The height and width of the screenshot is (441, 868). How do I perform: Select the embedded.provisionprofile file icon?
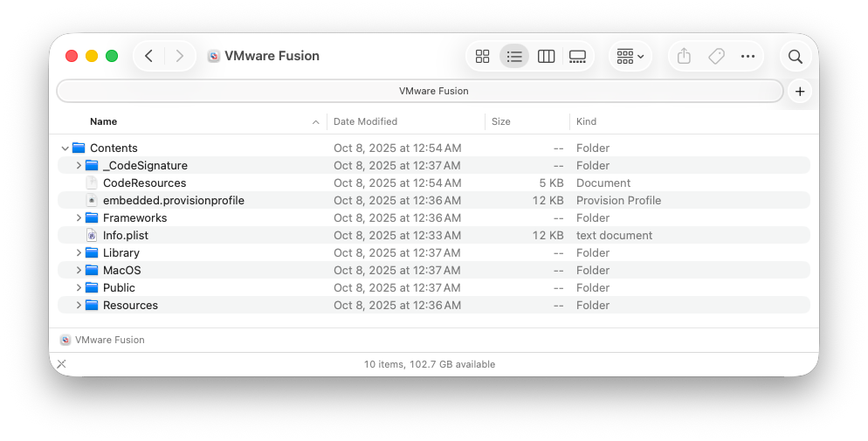coord(92,200)
